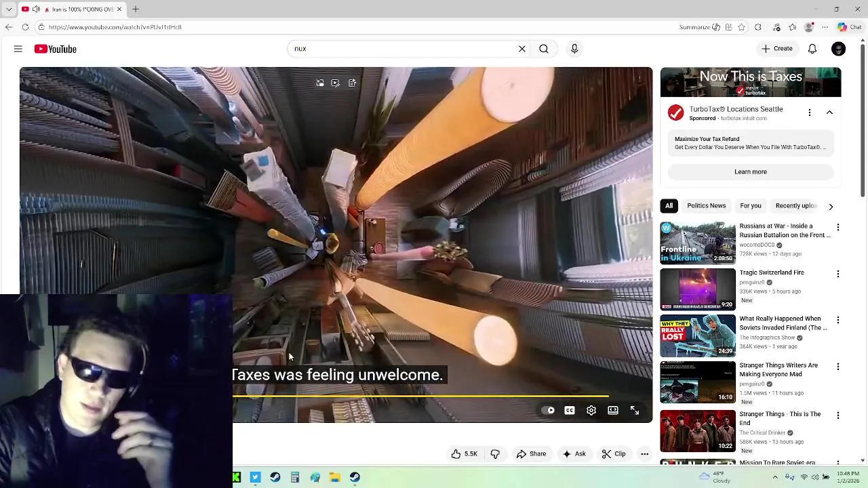The width and height of the screenshot is (868, 488).
Task: Toggle closed captions CC button
Action: coord(570,410)
